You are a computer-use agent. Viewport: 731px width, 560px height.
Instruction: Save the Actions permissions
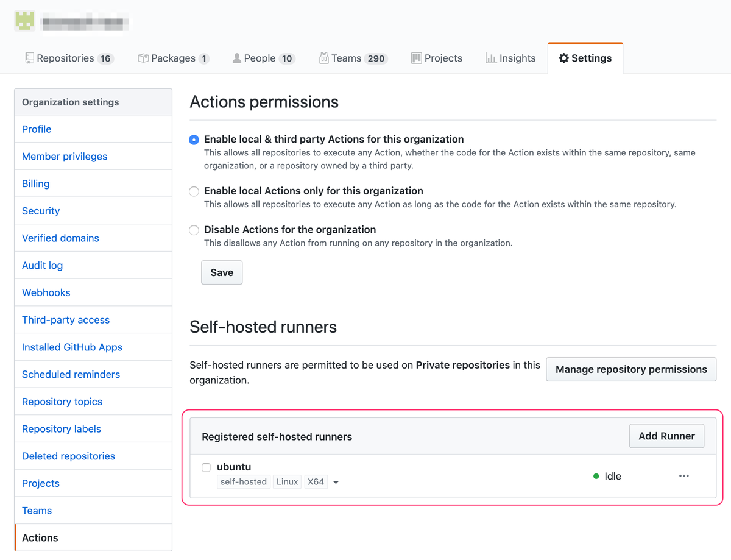222,272
